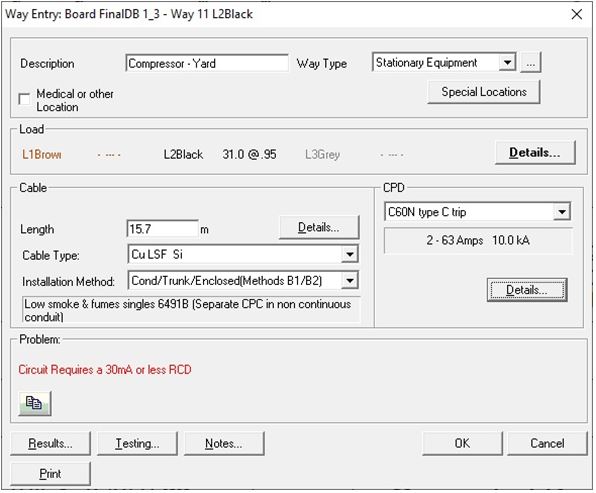Screen dimensions: 596x493
Task: Click the 2 - 63 Amps rating text
Action: click(455, 240)
